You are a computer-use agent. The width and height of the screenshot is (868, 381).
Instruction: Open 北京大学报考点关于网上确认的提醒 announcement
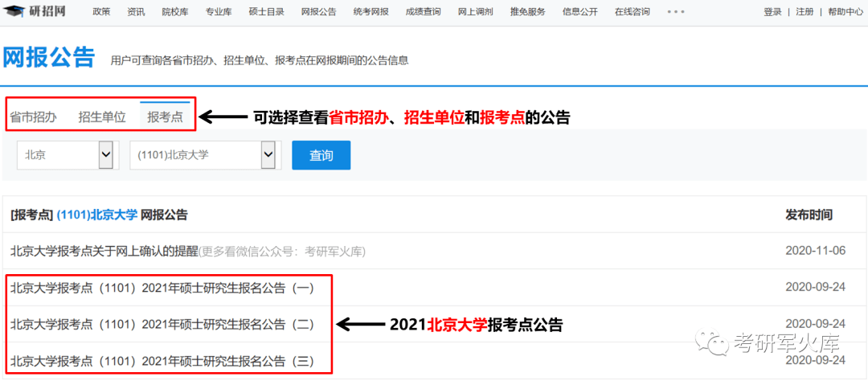(x=104, y=251)
